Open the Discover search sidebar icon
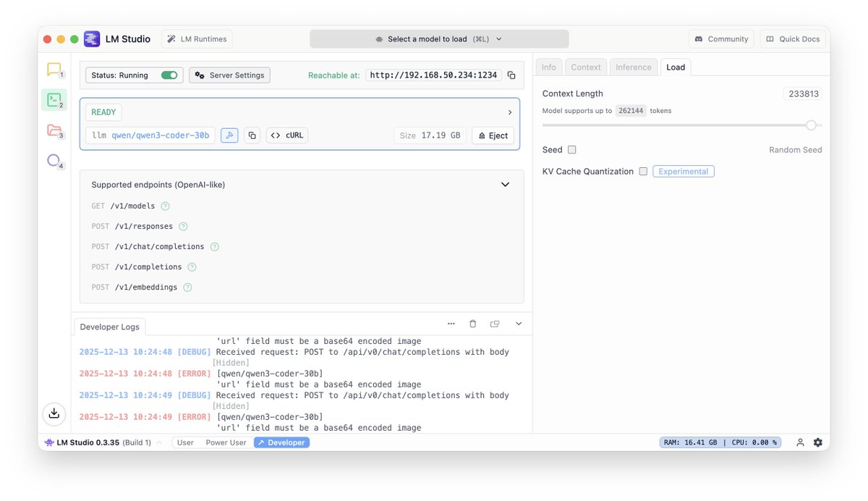This screenshot has height=501, width=868. (x=54, y=161)
